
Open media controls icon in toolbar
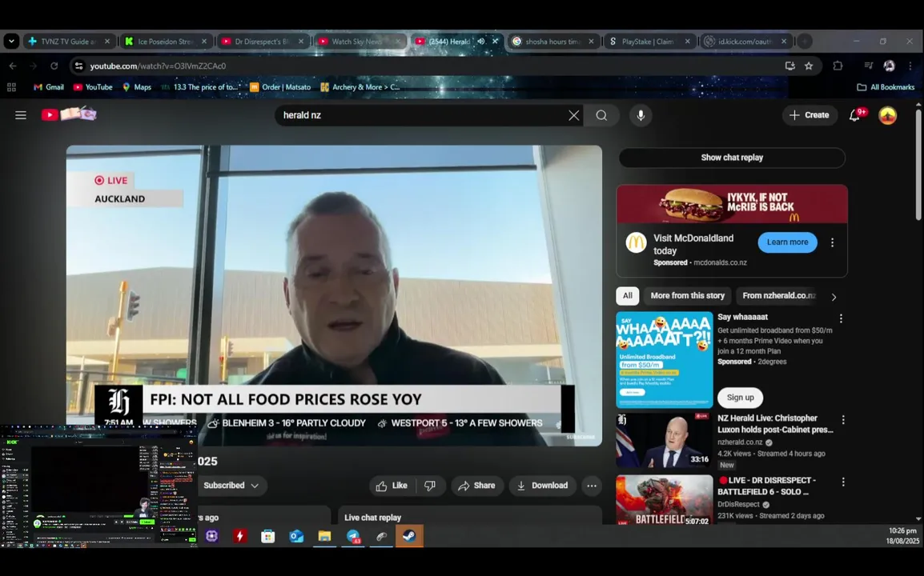tap(868, 66)
